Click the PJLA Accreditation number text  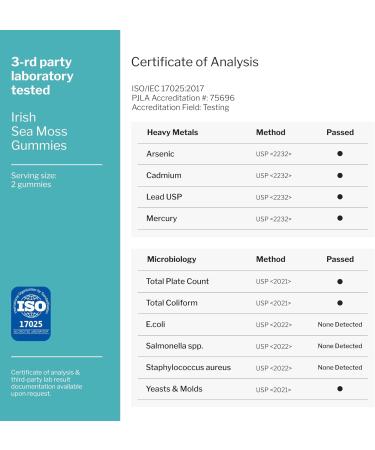tap(183, 98)
